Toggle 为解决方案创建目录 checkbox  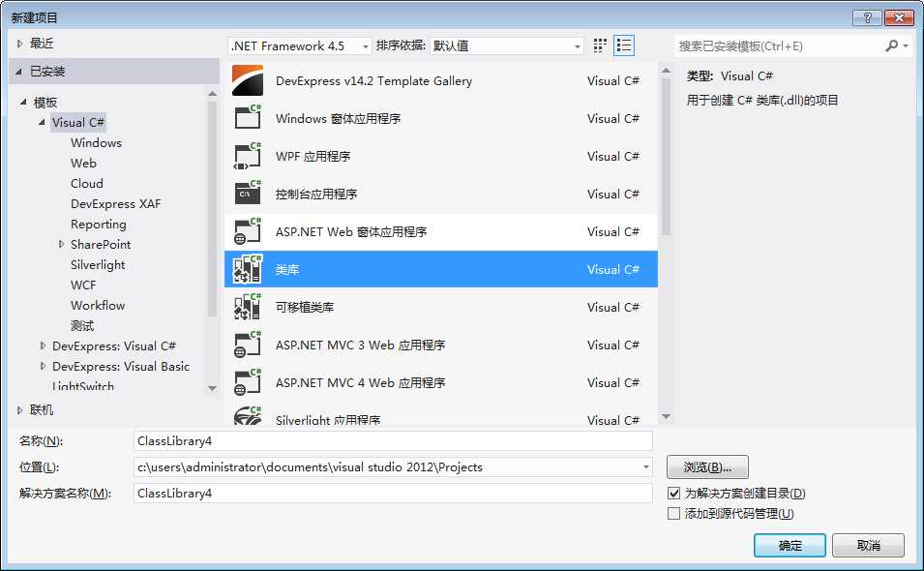[x=674, y=494]
